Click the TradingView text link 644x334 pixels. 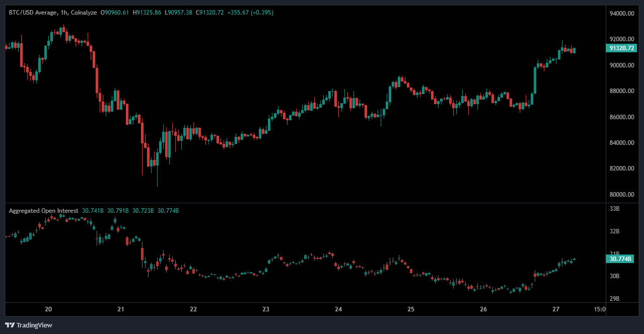34,325
